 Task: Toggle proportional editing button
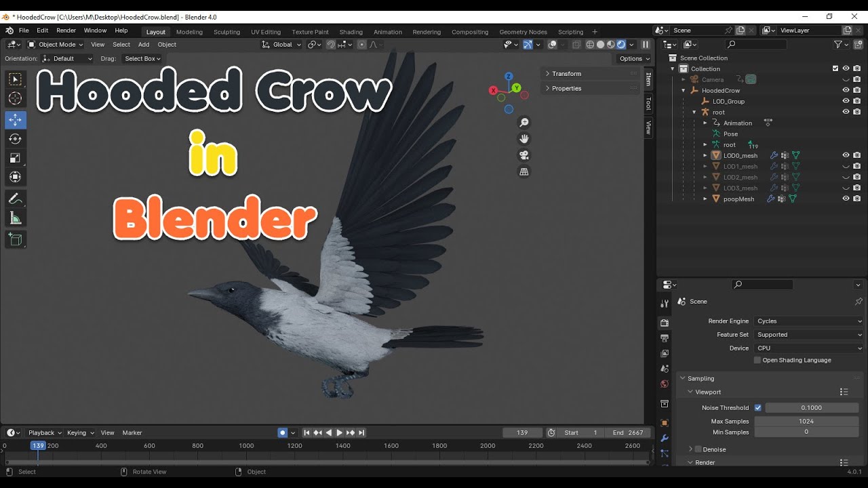[361, 45]
